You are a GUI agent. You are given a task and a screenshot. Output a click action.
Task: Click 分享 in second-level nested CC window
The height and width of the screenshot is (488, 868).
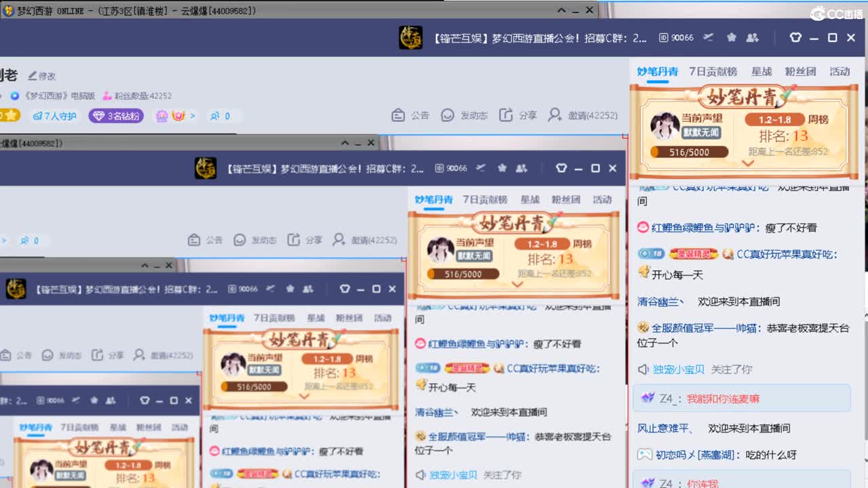[x=305, y=240]
